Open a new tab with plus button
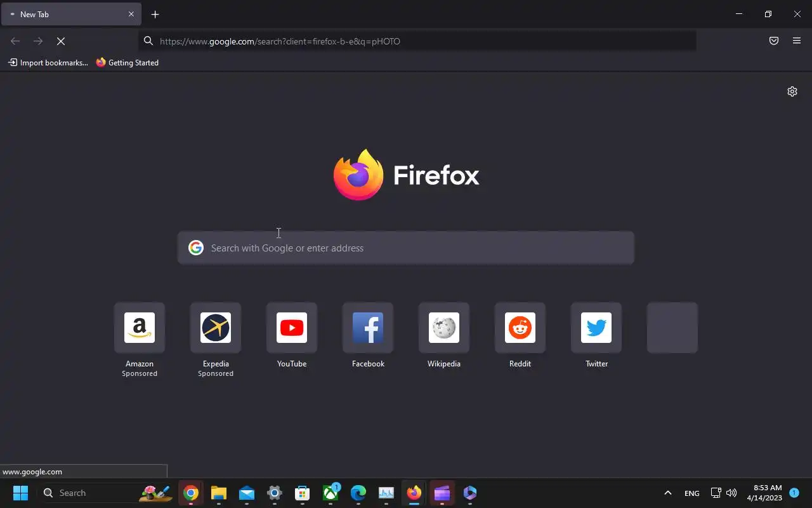This screenshot has width=812, height=508. [x=155, y=14]
